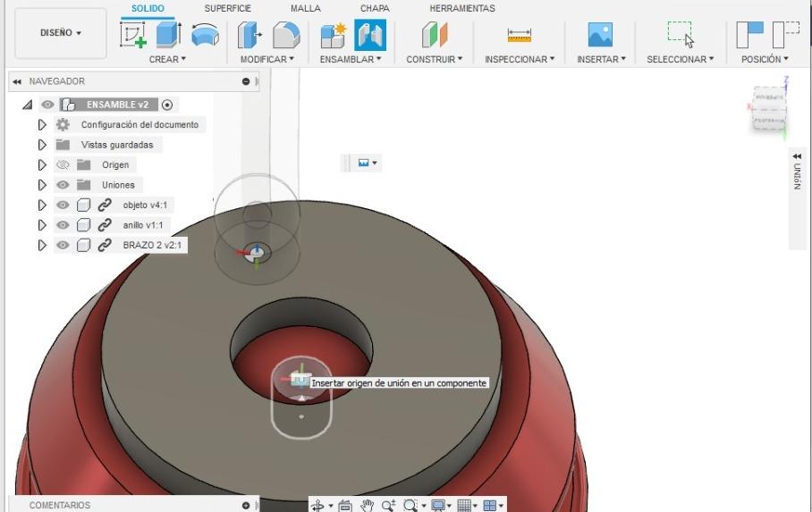The image size is (812, 512).
Task: Switch to the CHAPA tab
Action: [x=375, y=9]
